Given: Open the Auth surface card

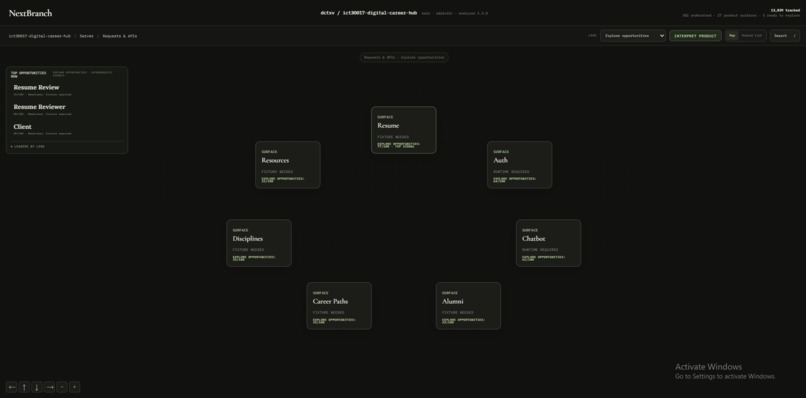Looking at the screenshot, I should (x=520, y=165).
